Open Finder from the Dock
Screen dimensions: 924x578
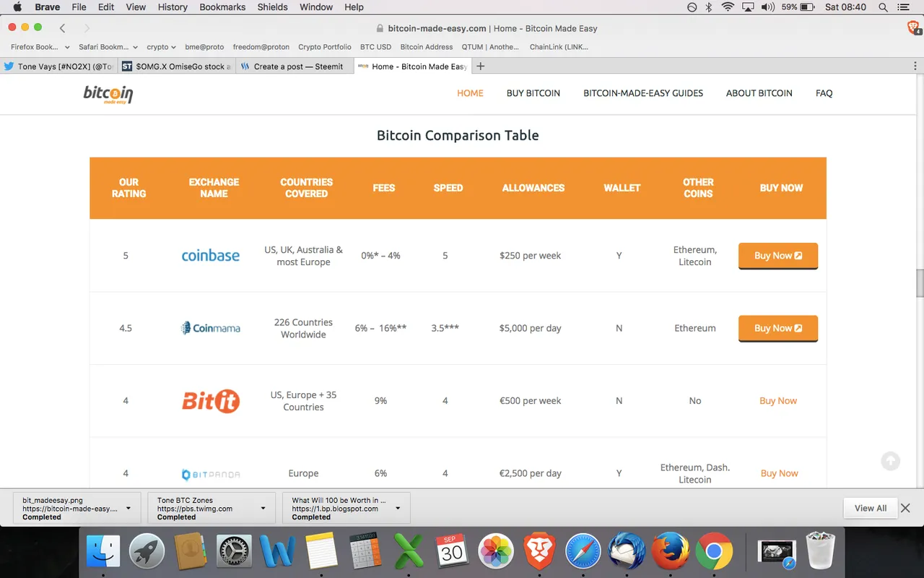pos(103,552)
